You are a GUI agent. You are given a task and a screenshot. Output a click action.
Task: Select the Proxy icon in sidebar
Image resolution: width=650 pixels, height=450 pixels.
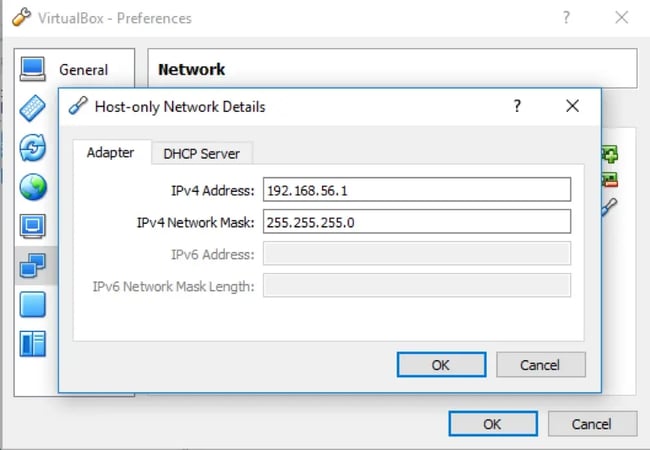click(33, 343)
